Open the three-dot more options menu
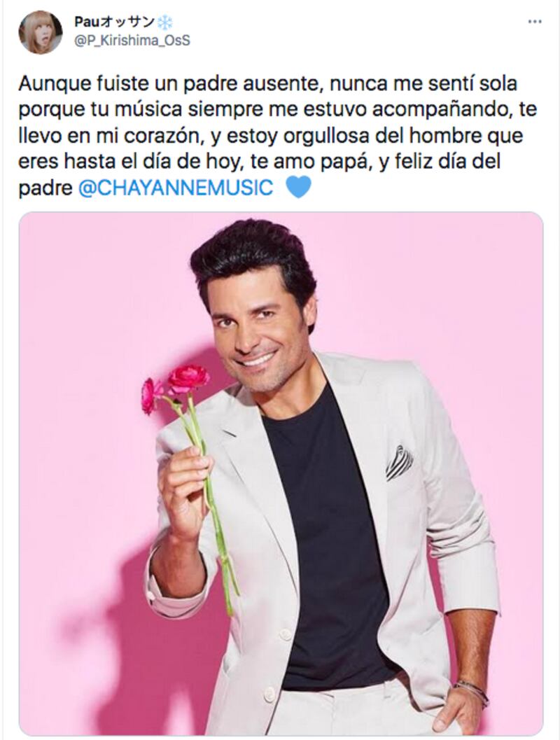560x740 pixels. tap(534, 22)
